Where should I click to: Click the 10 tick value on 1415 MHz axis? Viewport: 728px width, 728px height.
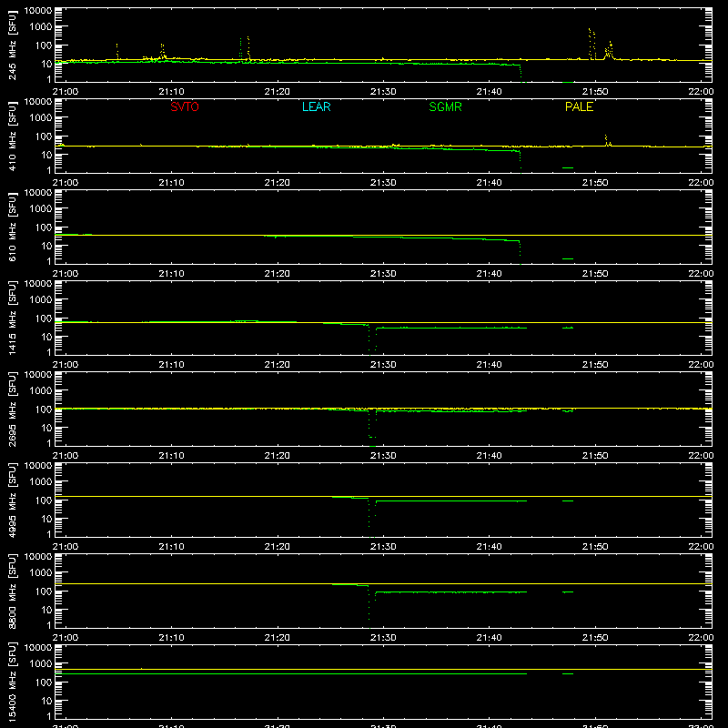46,337
